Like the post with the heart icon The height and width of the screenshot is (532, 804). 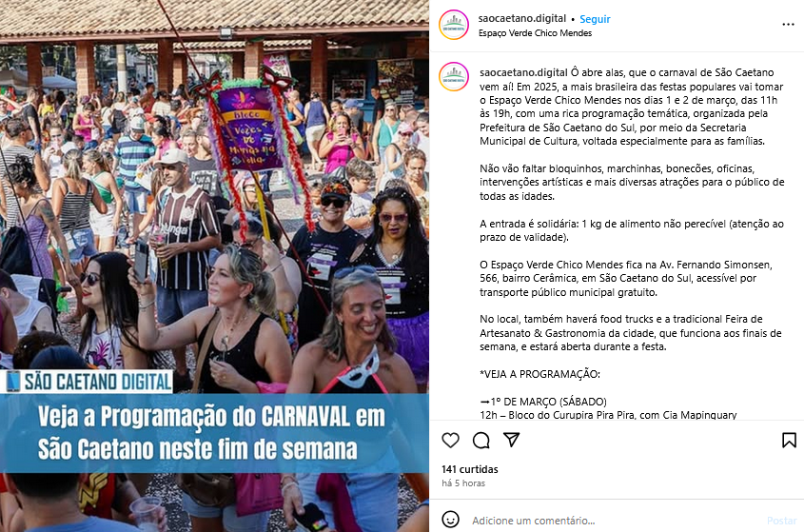point(450,441)
